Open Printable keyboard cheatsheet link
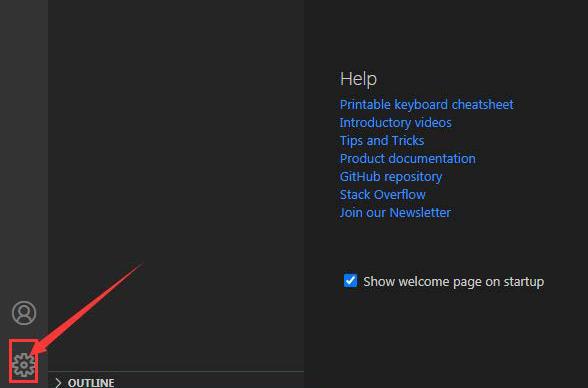Viewport: 588px width, 388px height. coord(426,105)
